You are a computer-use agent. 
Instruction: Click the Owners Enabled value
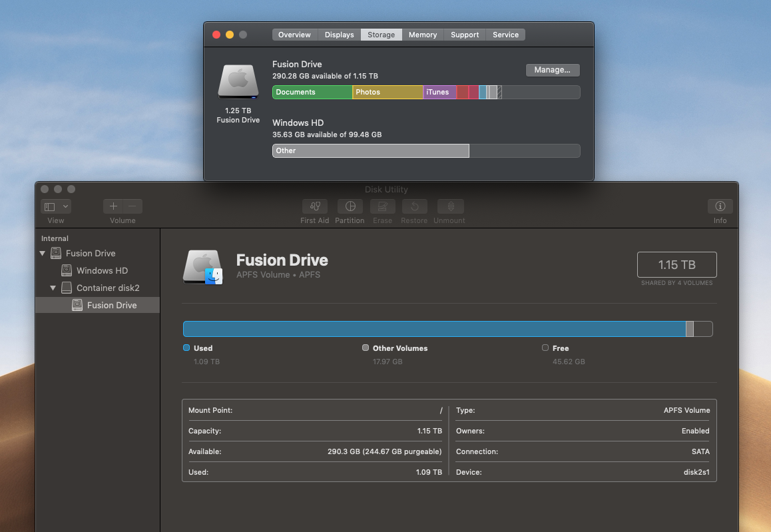pos(695,431)
